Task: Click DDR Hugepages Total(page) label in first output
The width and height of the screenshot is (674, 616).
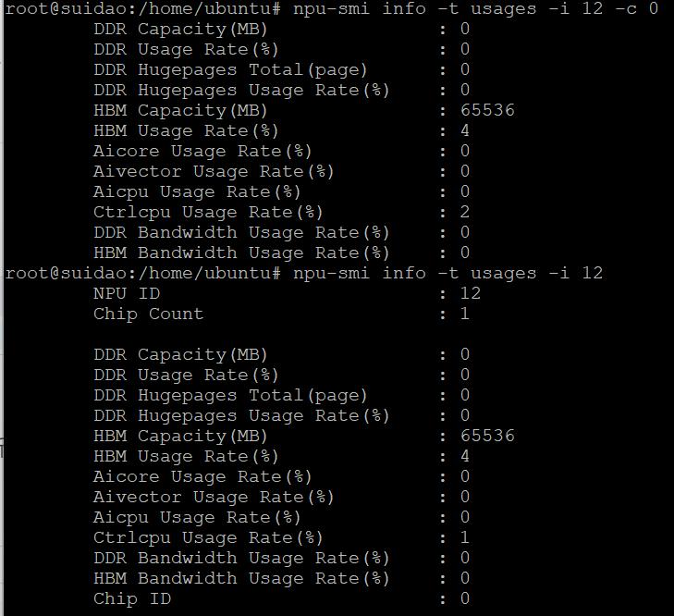Action: point(230,69)
